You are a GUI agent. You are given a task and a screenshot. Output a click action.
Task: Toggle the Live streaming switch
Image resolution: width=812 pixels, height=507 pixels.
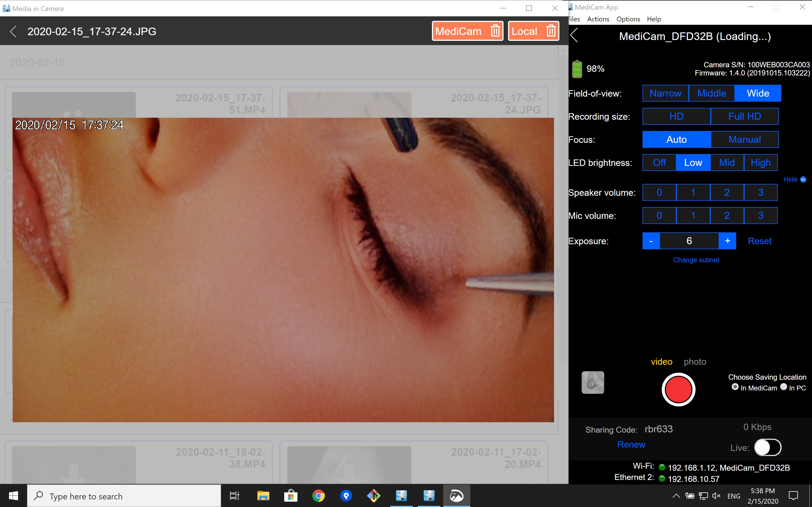click(767, 447)
